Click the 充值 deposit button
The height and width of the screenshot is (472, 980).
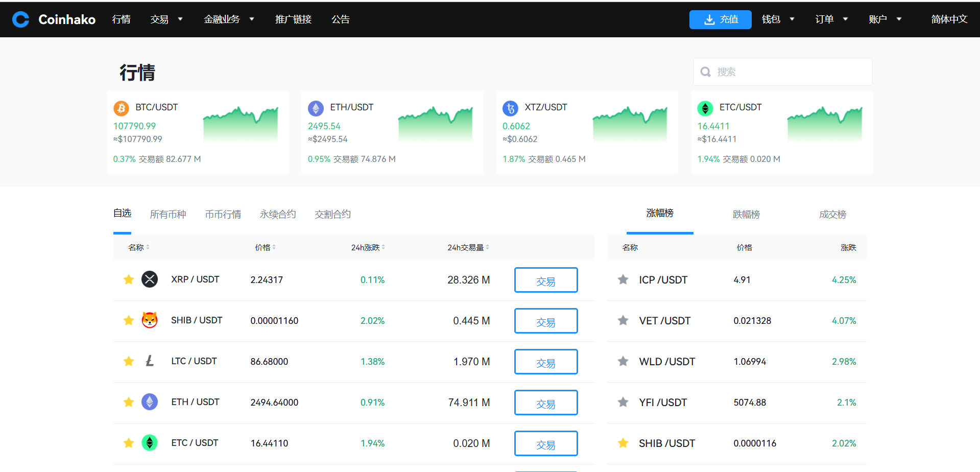pos(721,19)
